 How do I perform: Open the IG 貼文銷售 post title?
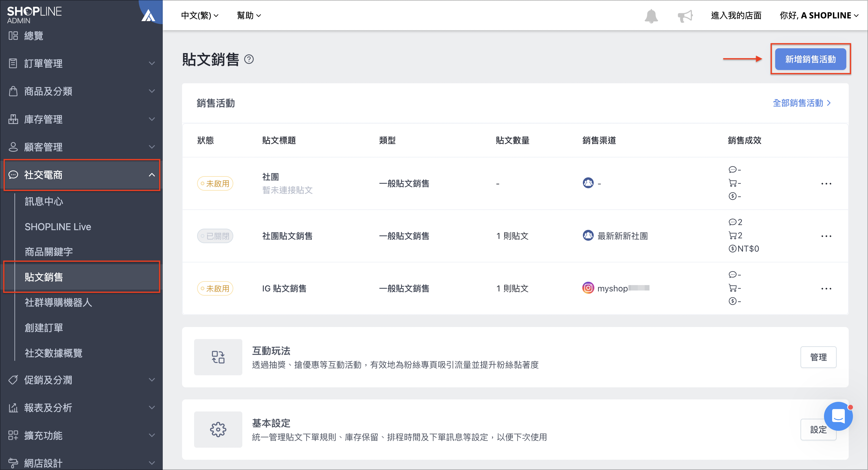pyautogui.click(x=284, y=289)
